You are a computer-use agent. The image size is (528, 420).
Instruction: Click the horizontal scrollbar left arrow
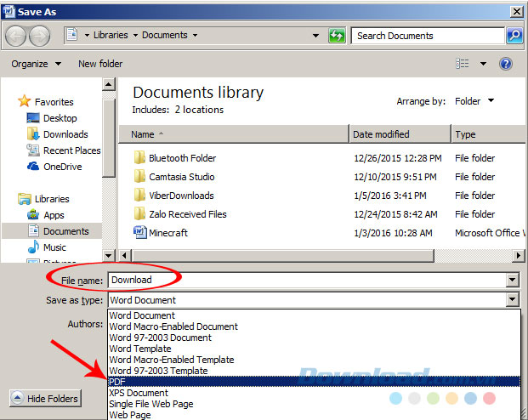point(125,256)
